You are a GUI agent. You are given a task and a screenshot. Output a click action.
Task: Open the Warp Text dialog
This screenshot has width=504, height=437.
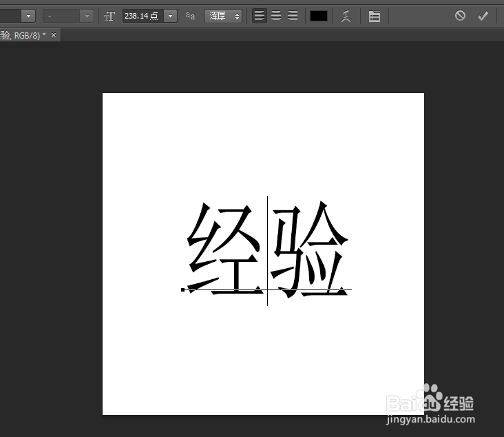[346, 16]
